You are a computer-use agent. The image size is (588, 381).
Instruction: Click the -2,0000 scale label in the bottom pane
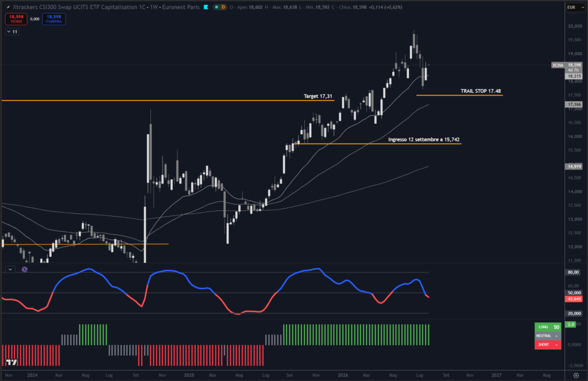[575, 365]
